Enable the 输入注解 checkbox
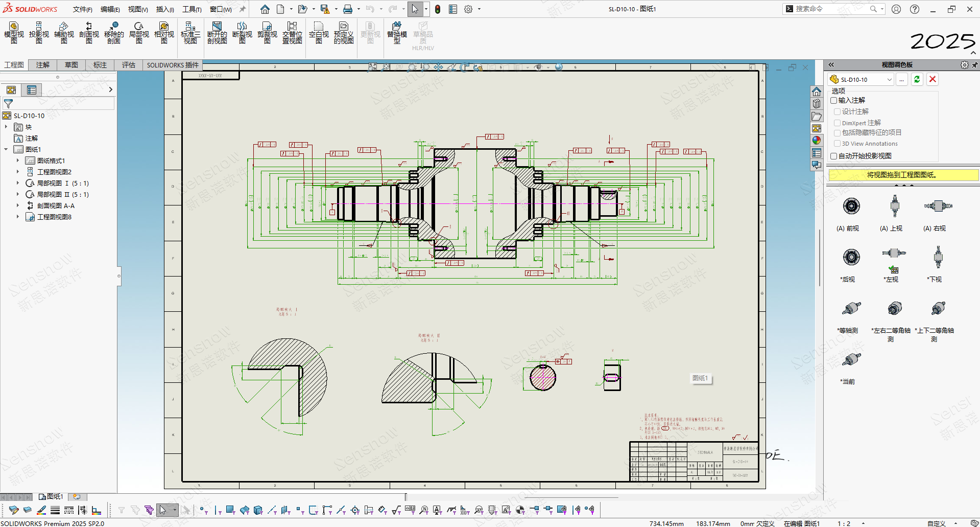Image resolution: width=980 pixels, height=527 pixels. click(x=834, y=100)
